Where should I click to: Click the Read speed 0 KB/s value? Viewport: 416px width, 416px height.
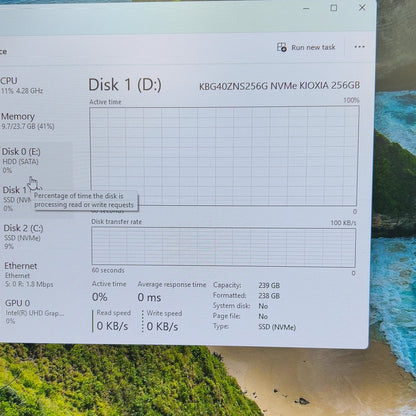click(x=112, y=326)
